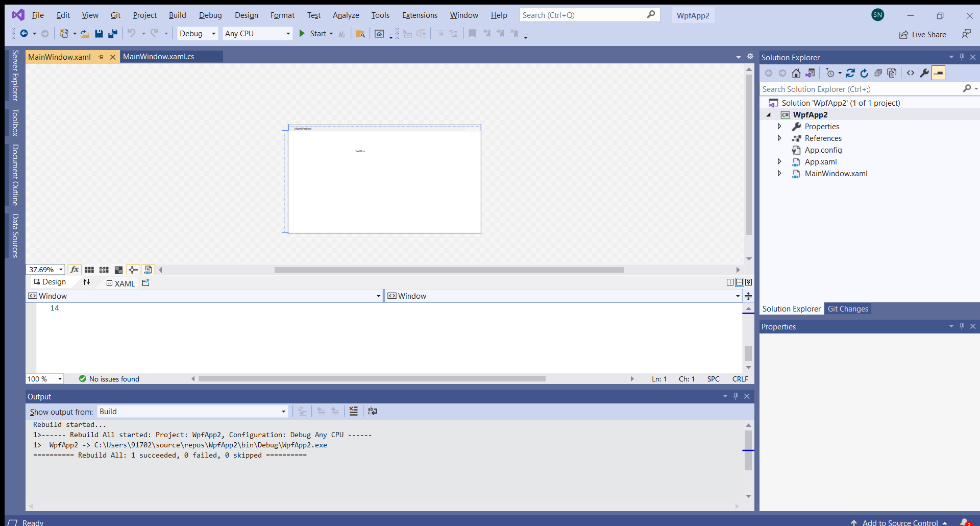Click the Search Solution Explorer input field
The image size is (980, 526).
point(842,89)
